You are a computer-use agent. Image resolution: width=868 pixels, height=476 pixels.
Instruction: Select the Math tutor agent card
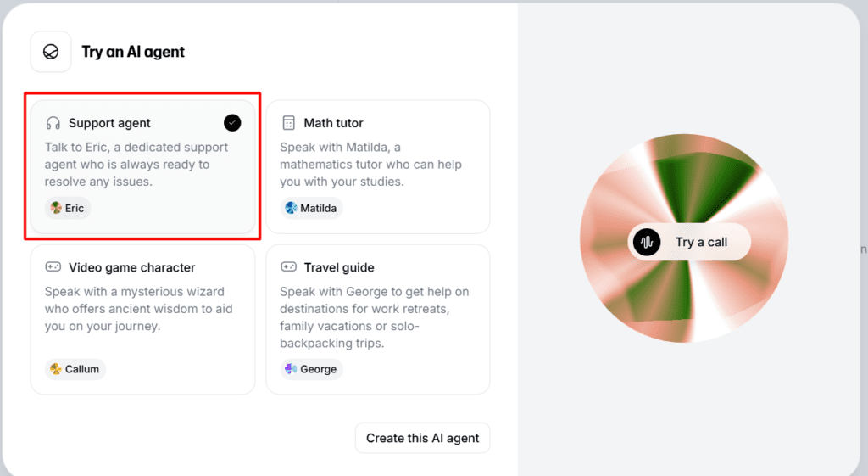click(378, 166)
